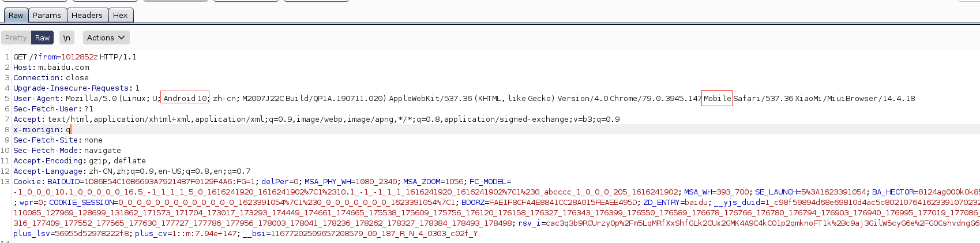Open the Params tab
This screenshot has width=980, height=243.
pyautogui.click(x=47, y=15)
